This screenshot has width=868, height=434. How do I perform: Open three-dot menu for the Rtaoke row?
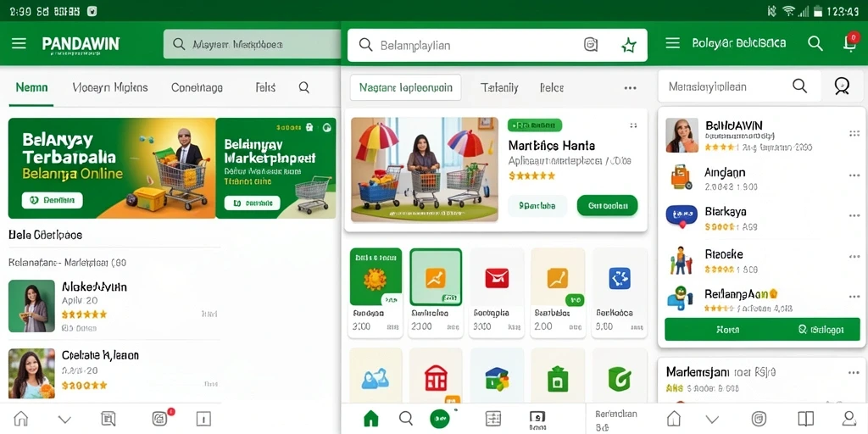tap(854, 257)
